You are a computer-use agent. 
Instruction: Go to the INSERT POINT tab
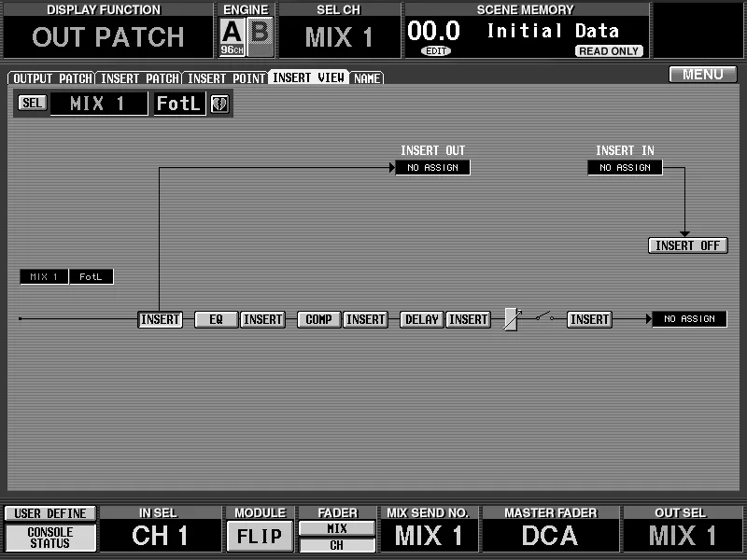coord(226,78)
